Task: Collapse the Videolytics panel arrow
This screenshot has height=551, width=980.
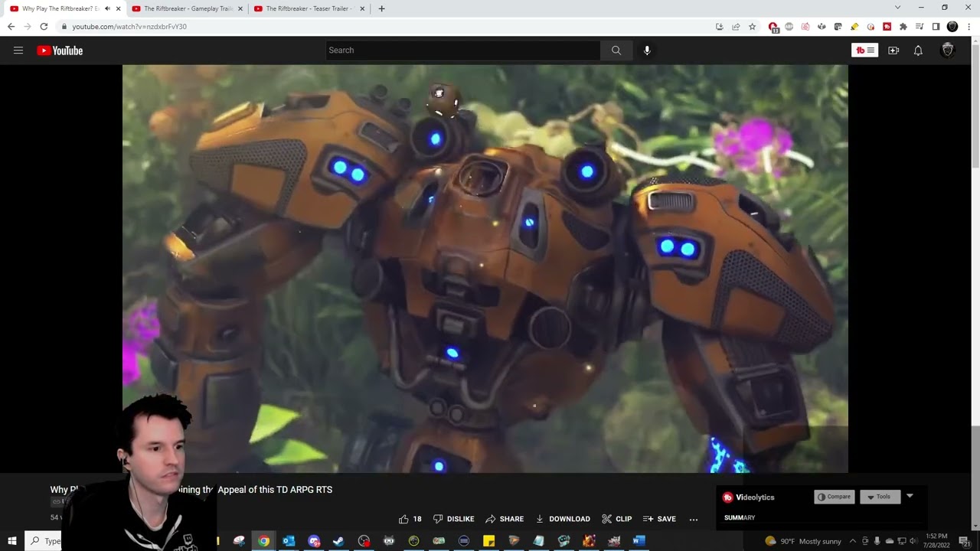Action: pos(910,496)
